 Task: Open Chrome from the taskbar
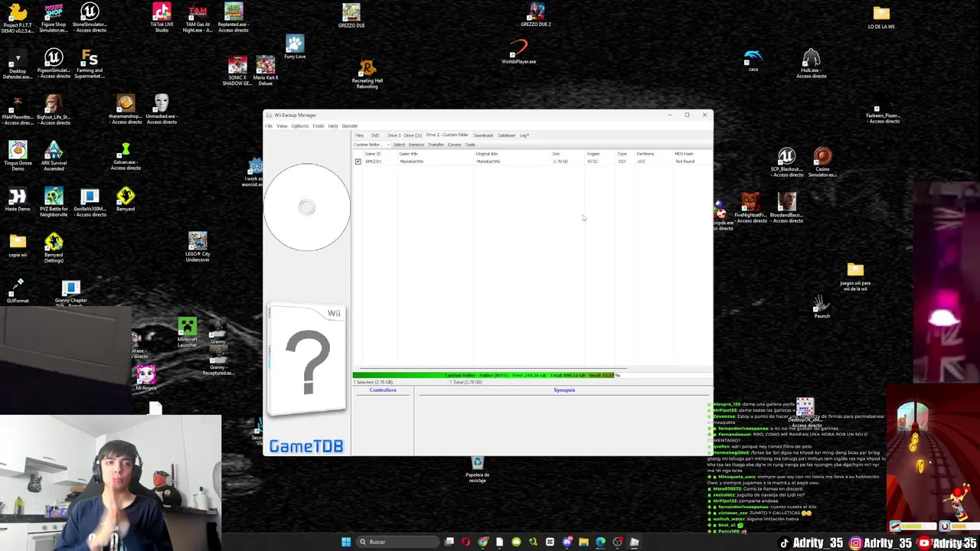click(482, 542)
